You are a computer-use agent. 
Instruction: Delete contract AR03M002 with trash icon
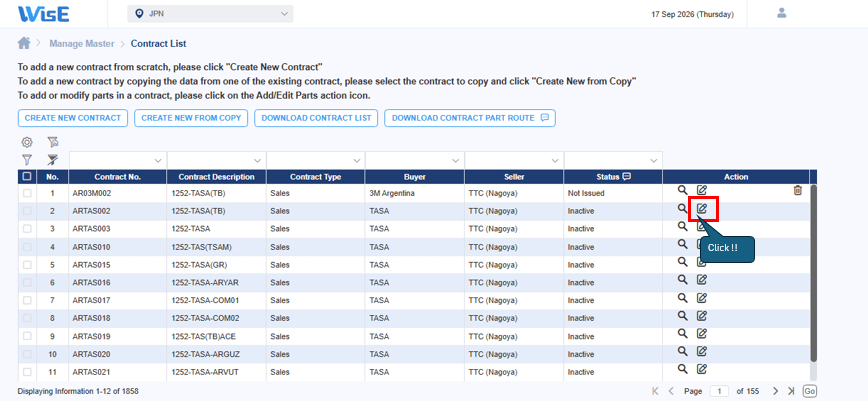pyautogui.click(x=798, y=190)
